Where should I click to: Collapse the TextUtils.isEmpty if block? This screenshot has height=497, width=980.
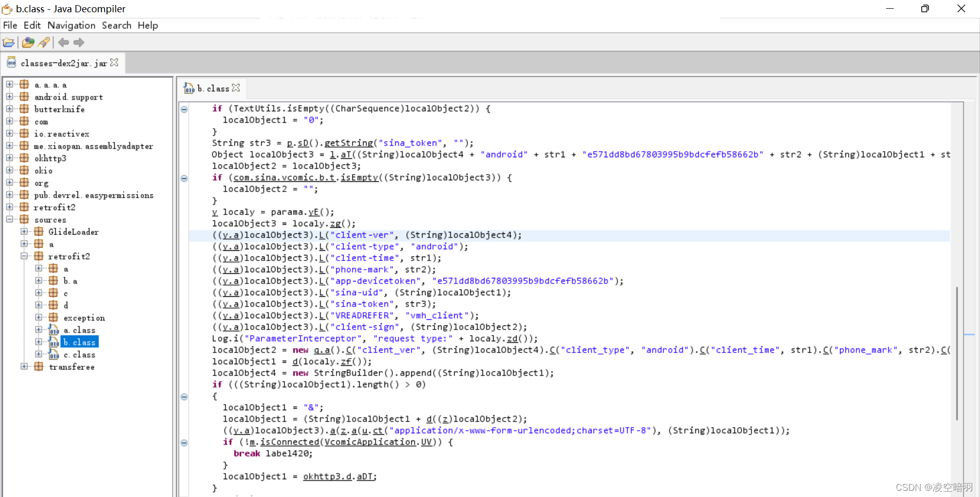click(184, 109)
